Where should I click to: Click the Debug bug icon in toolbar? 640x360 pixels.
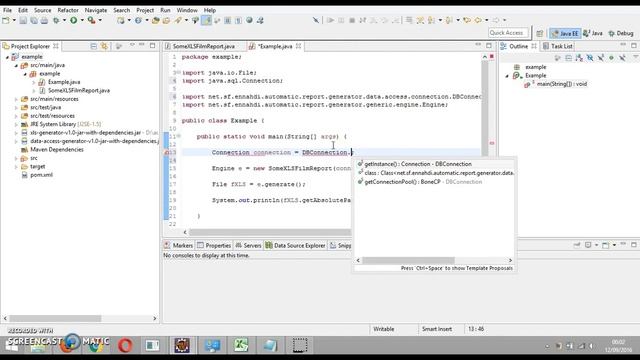(x=56, y=20)
